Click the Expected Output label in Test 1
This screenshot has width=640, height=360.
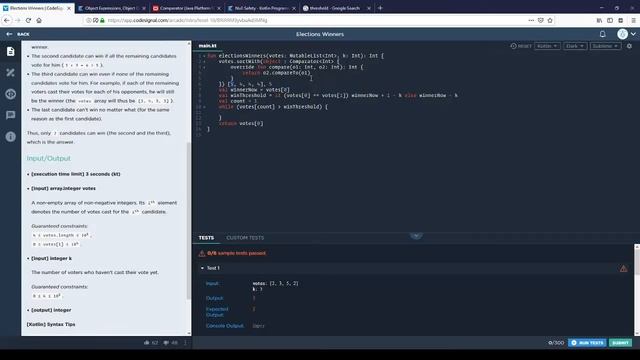[x=217, y=312]
